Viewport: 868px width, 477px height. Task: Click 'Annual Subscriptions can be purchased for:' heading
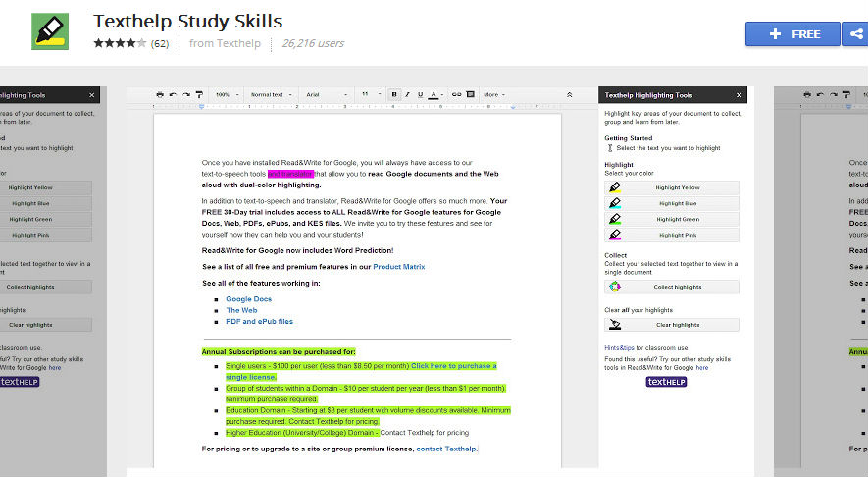(x=279, y=351)
